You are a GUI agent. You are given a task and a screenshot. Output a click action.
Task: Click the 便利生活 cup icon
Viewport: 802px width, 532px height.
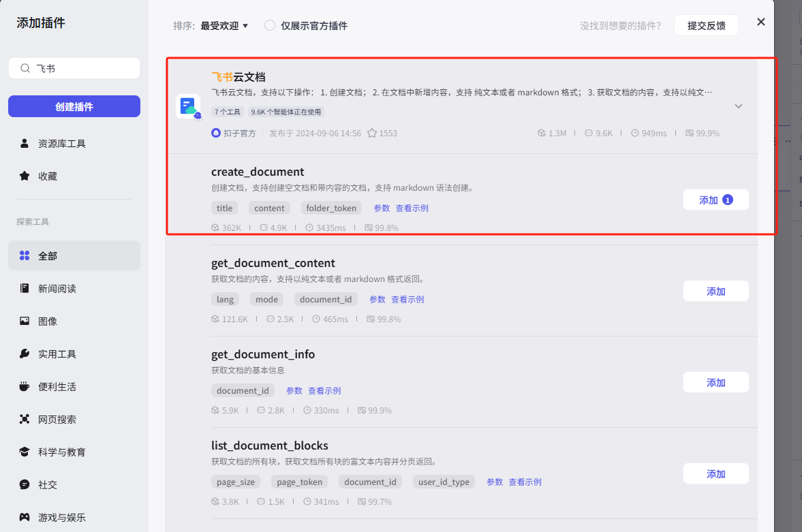24,386
